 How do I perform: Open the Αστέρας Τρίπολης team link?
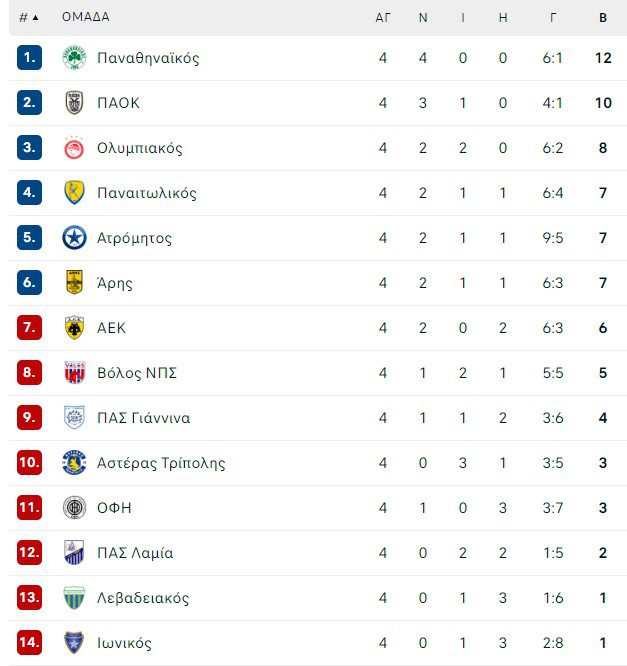coord(161,463)
